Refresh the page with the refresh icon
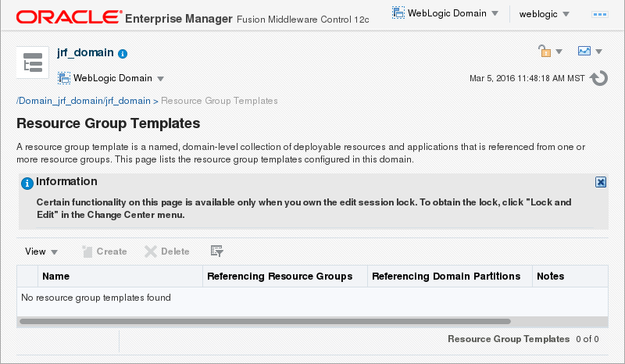 [598, 78]
